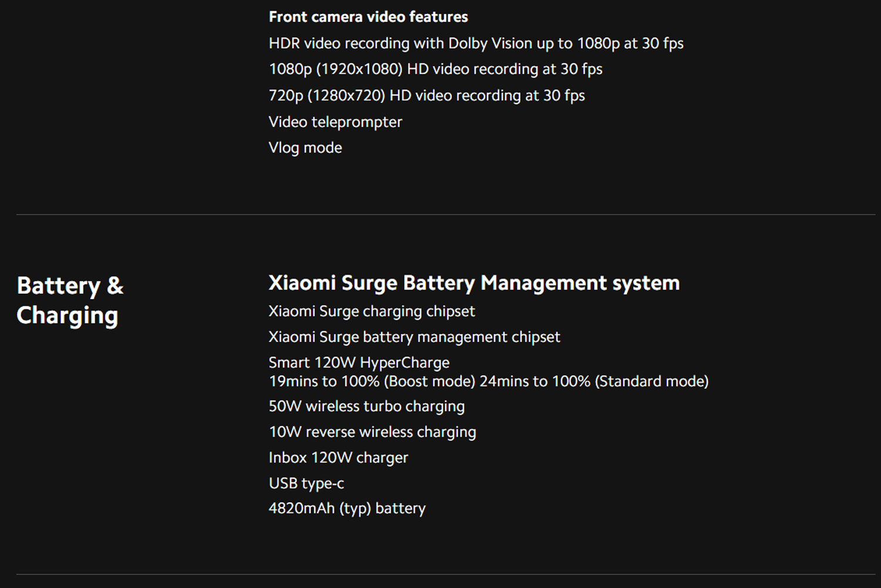Select the 'Smart 120W HyperCharge' text
Viewport: 881px width, 588px height.
point(359,363)
